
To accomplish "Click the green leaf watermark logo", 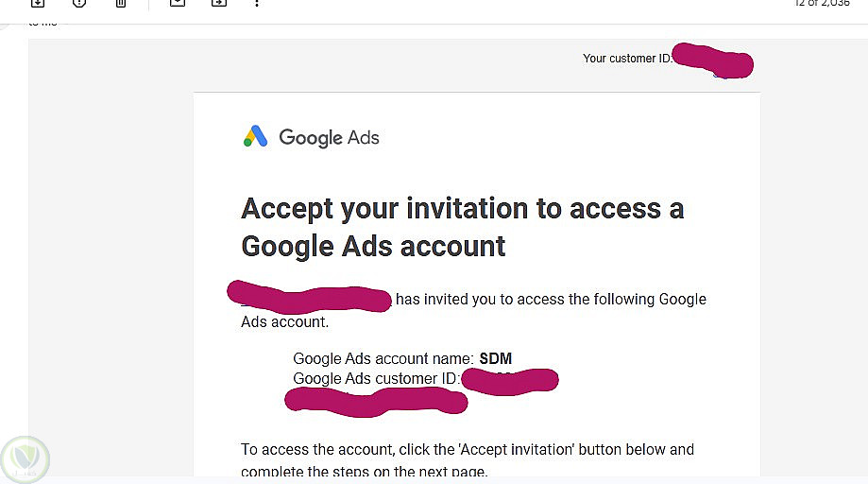I will coord(24,460).
